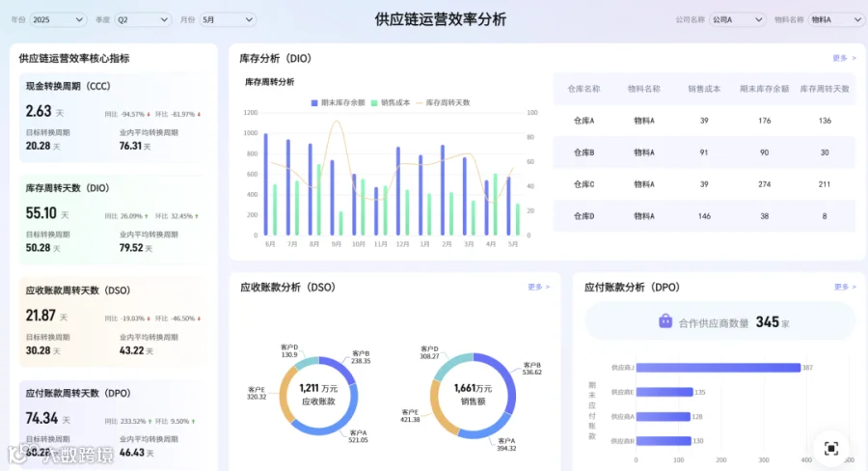Screen dimensions: 868x471
Task: Click the 供应链运营效率分析 page title
Action: 440,19
